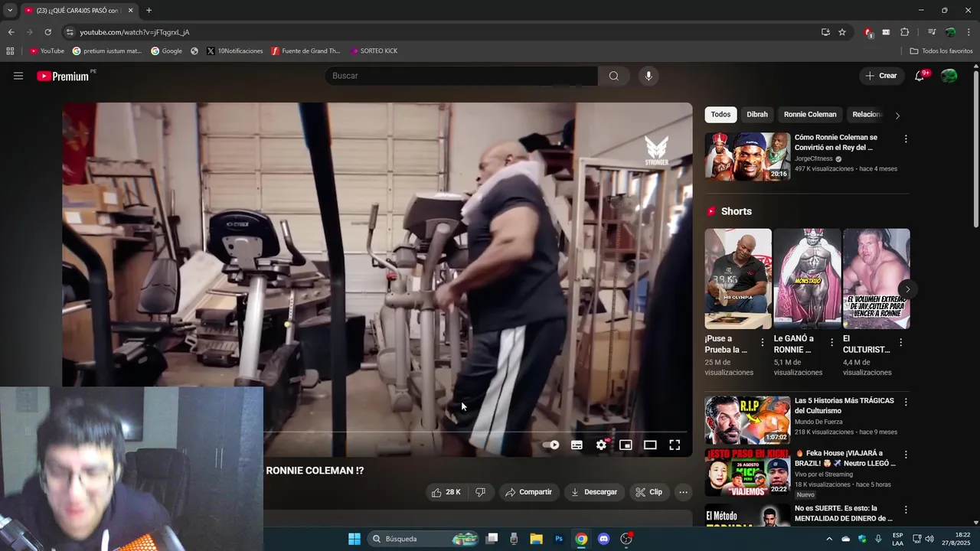The width and height of the screenshot is (980, 551).
Task: Open options for '5 Historias Más TRÁGICAS' video
Action: [906, 402]
